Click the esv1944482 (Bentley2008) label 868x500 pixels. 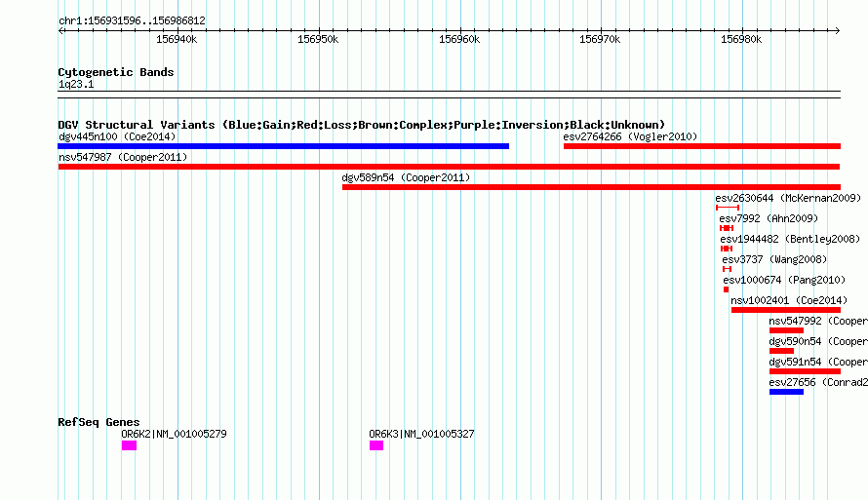[x=790, y=239]
